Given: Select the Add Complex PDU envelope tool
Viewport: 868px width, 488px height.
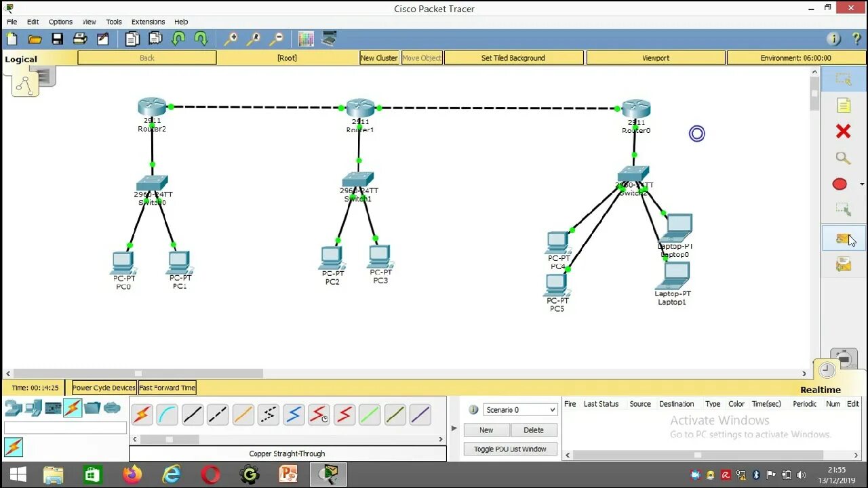Looking at the screenshot, I should point(843,264).
